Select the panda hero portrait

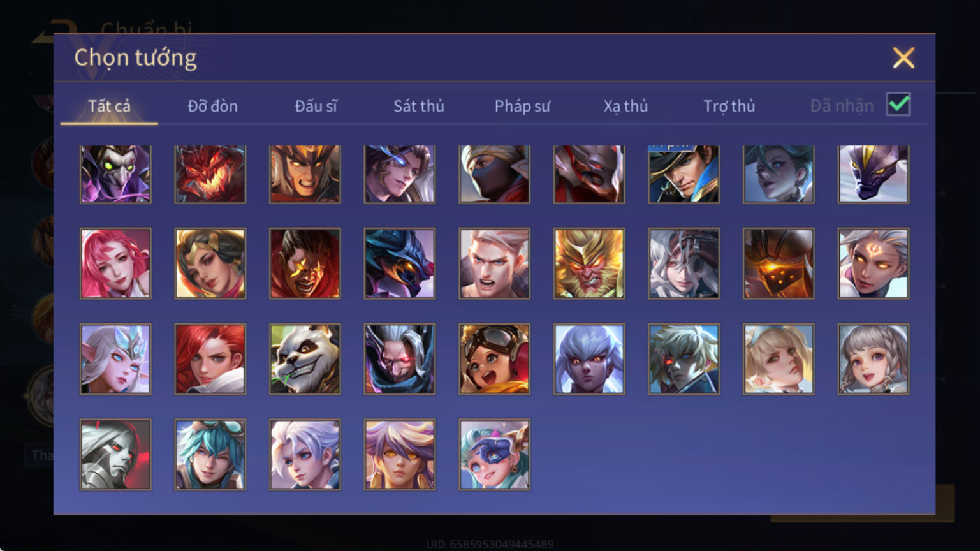pos(305,359)
